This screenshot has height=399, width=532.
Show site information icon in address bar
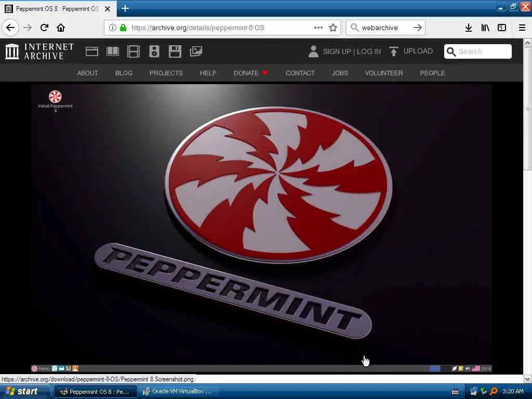[113, 28]
